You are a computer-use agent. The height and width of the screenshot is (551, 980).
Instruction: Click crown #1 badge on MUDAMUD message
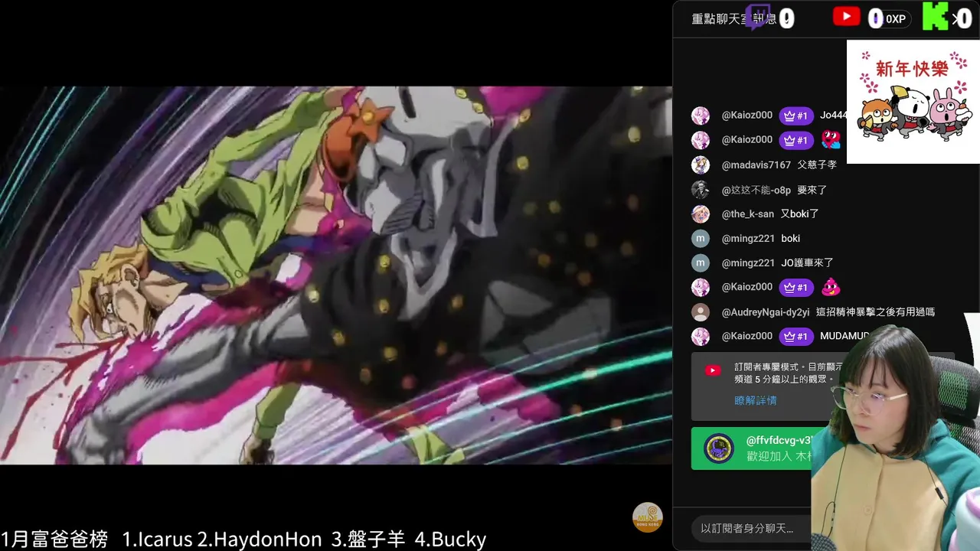click(x=796, y=336)
